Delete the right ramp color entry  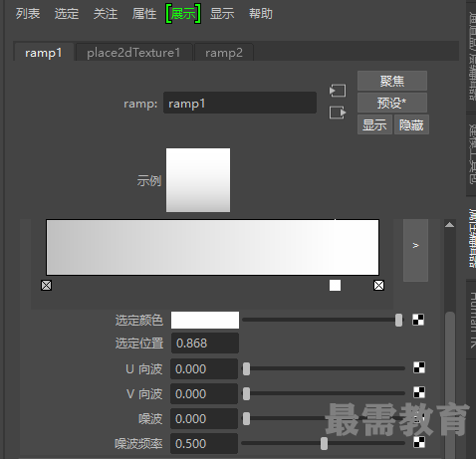[x=378, y=285]
